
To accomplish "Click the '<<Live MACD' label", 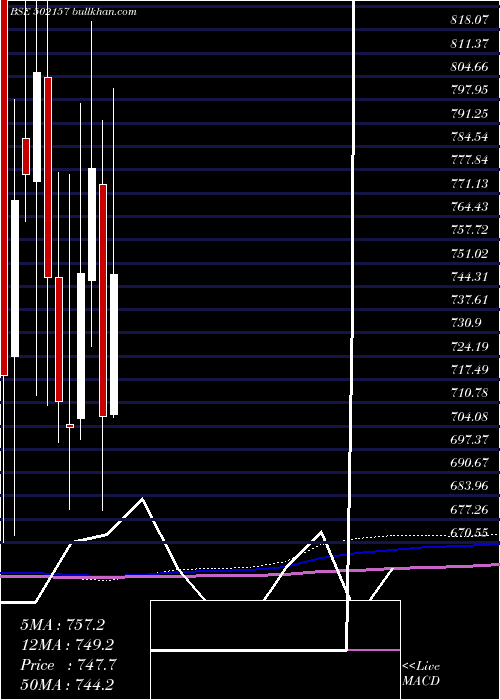I will coord(421,674).
